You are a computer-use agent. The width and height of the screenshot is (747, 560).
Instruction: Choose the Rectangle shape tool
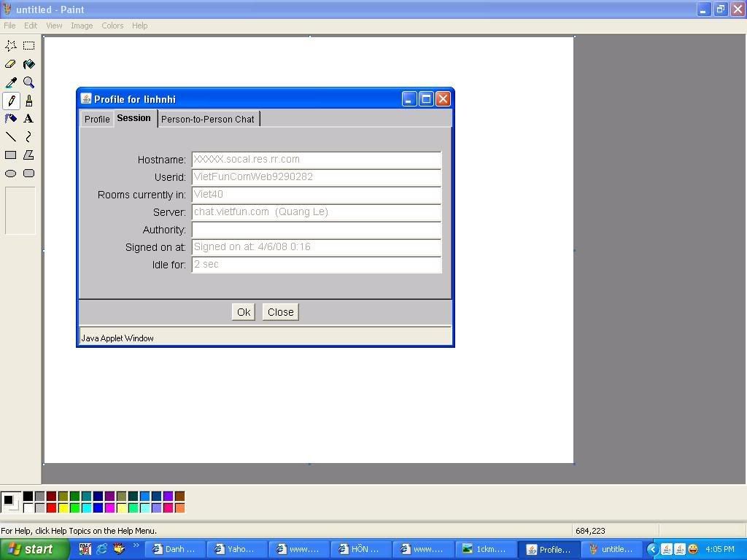[10, 155]
